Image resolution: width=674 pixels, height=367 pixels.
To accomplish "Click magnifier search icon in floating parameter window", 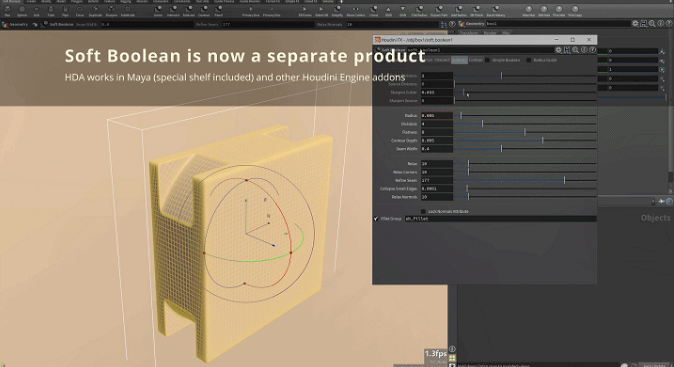I will 576,50.
